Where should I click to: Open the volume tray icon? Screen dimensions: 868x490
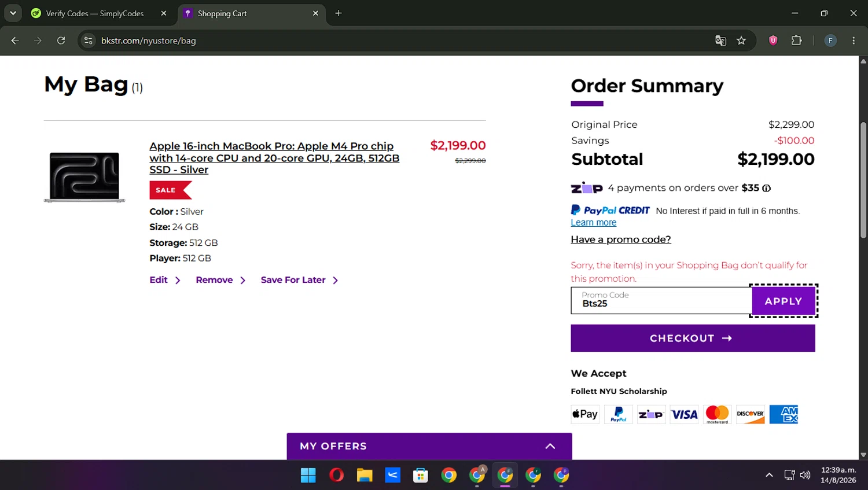click(x=805, y=476)
